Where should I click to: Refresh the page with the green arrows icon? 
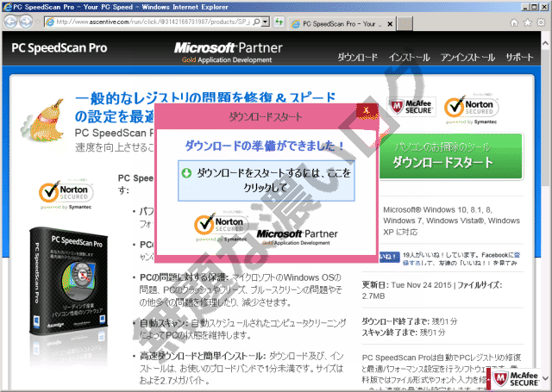[279, 22]
